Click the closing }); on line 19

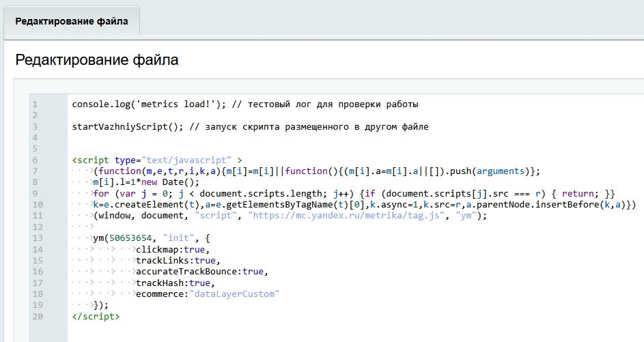tap(101, 305)
